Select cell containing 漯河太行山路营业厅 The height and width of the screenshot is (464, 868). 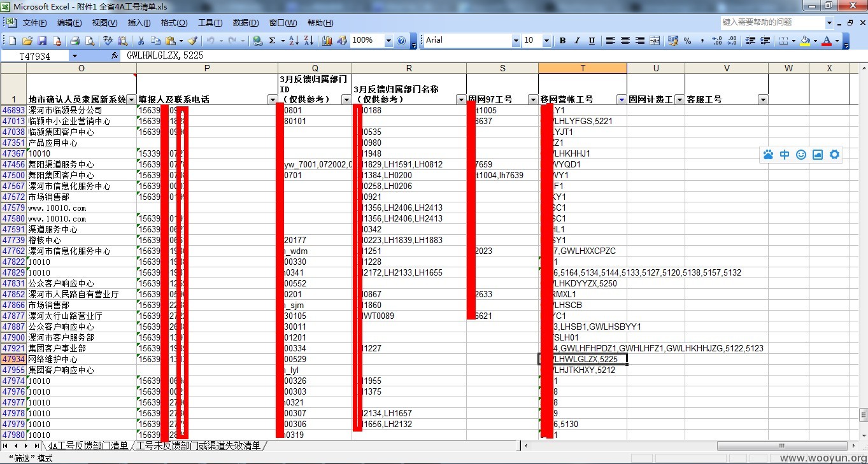82,316
